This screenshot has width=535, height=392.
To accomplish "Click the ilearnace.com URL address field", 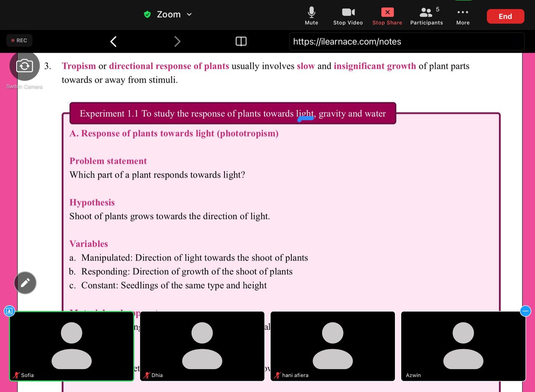I will point(406,41).
